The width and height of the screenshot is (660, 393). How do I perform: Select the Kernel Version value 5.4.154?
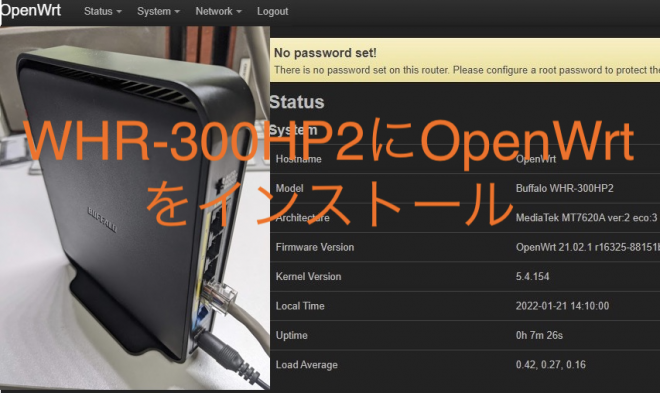532,276
